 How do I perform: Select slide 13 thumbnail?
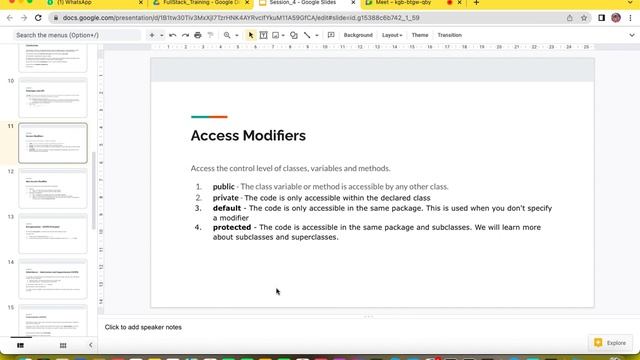click(x=53, y=233)
